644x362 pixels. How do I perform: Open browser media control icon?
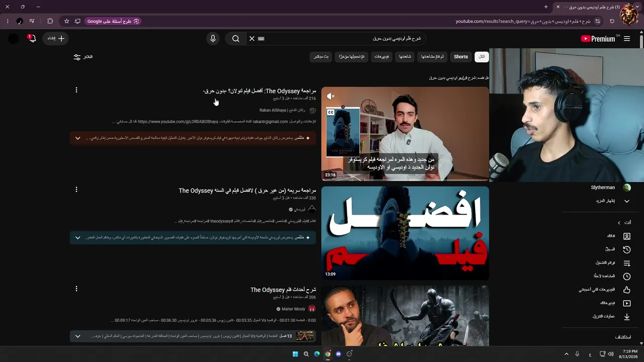(32, 21)
